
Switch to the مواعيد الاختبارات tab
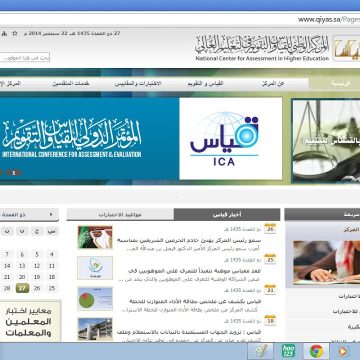[x=120, y=215]
